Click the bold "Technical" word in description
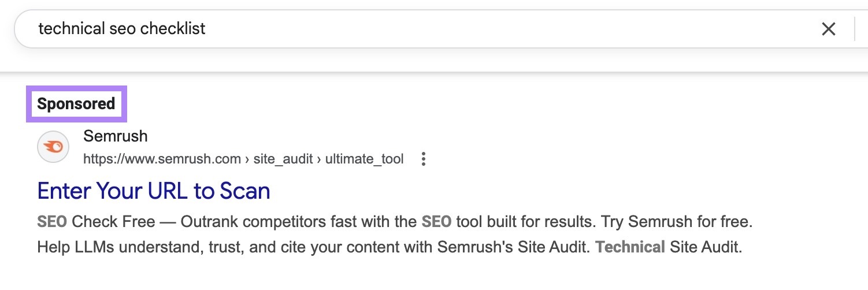Image resolution: width=868 pixels, height=290 pixels. point(630,247)
